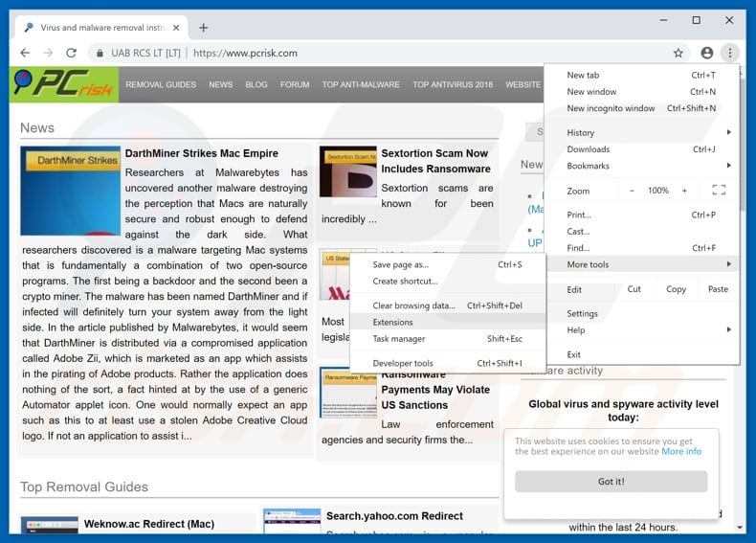Open NEWS nav item
756x543 pixels.
pyautogui.click(x=221, y=84)
